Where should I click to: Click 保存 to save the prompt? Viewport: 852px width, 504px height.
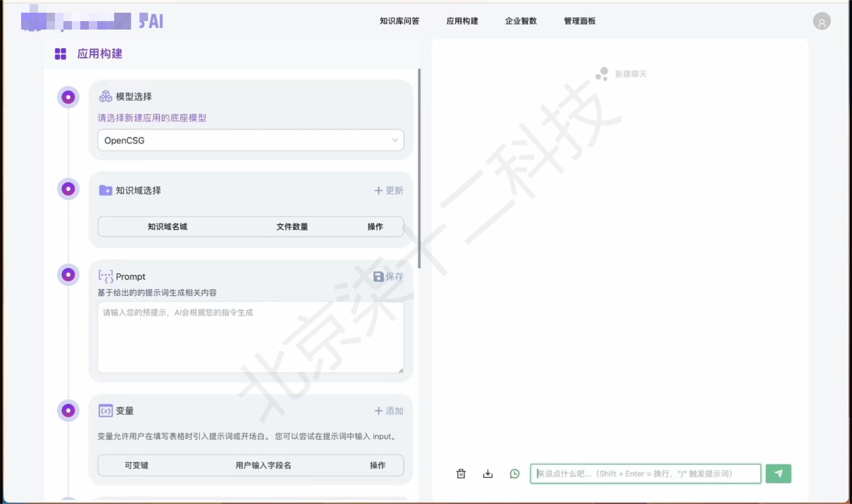[394, 276]
